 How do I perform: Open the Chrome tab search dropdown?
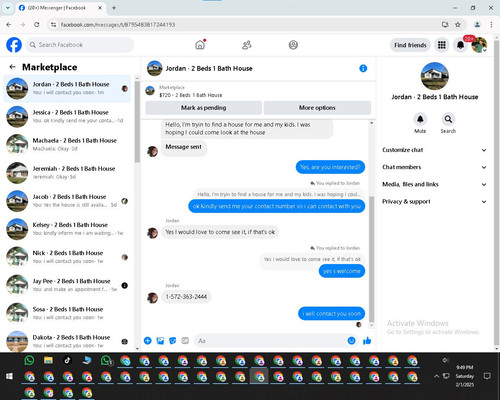8,8
